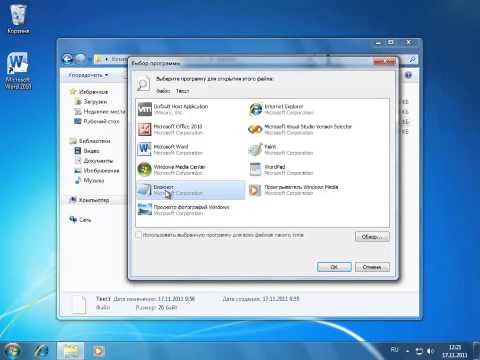
Task: Close the Выбор программы dialog
Action: (x=384, y=61)
